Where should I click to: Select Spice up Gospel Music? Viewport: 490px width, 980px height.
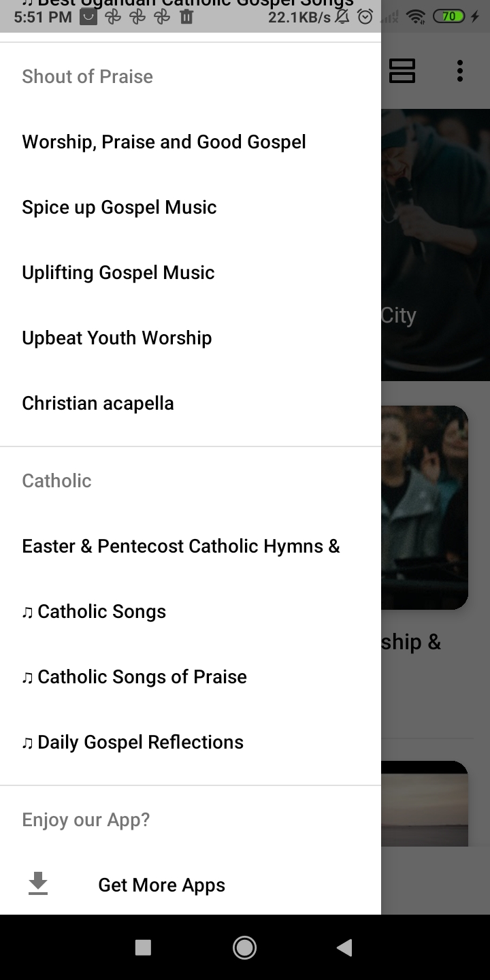119,208
